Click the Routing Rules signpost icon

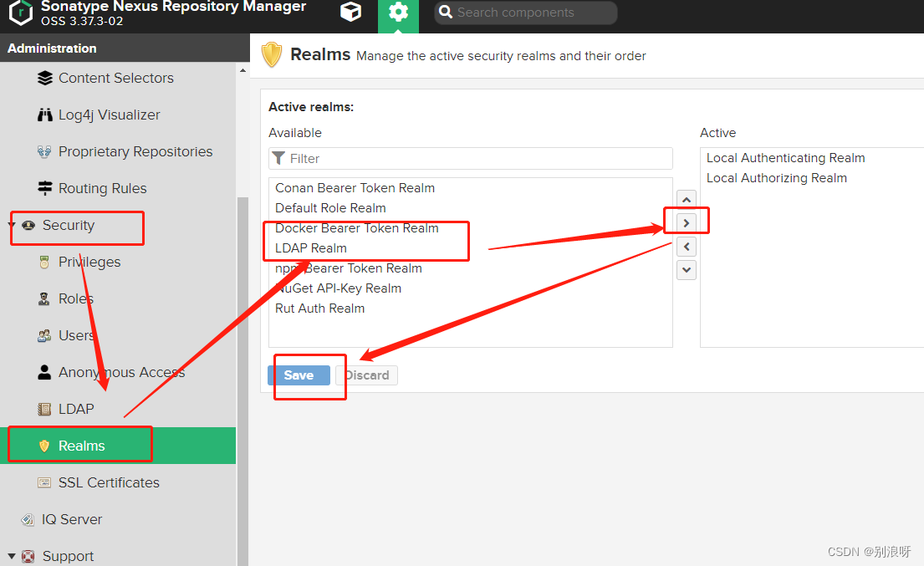pos(45,188)
